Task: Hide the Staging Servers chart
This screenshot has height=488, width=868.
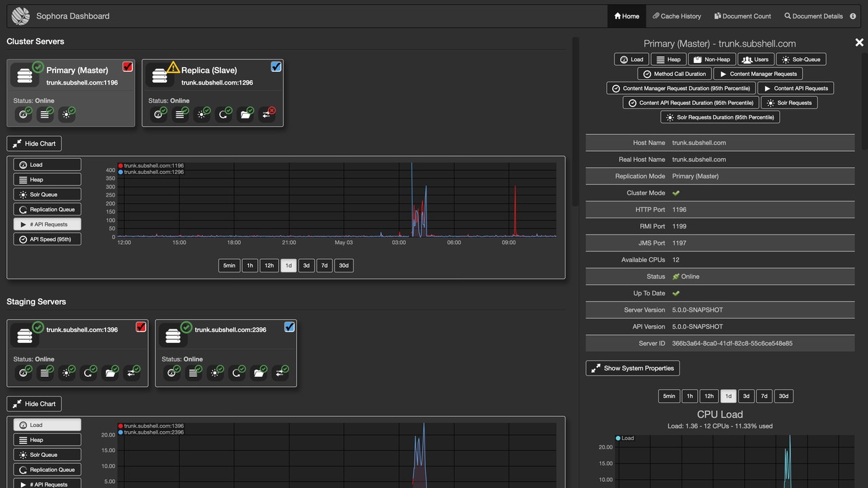Action: pos(34,403)
